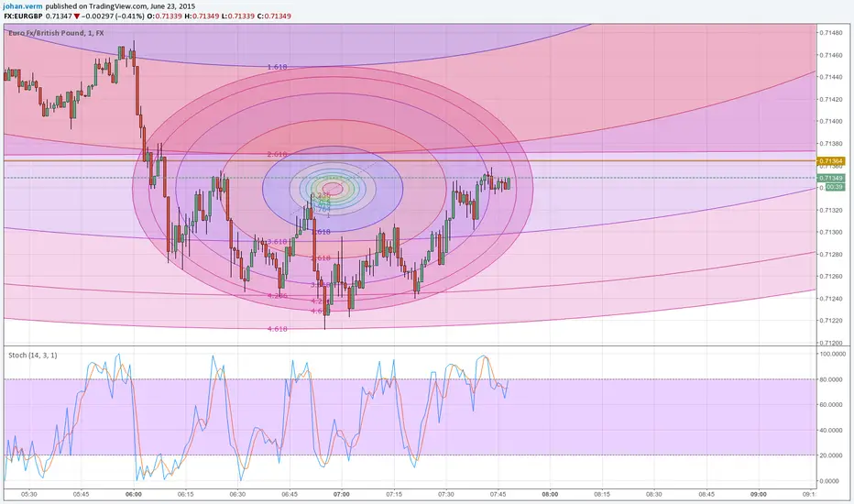Click the 05:30 time axis label
The height and width of the screenshot is (504, 854).
coord(29,494)
